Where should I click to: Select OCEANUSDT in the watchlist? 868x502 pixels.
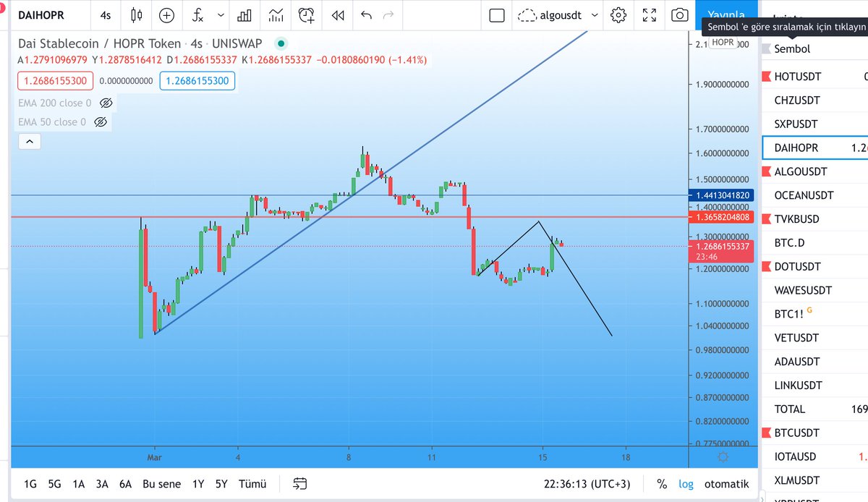(814, 195)
